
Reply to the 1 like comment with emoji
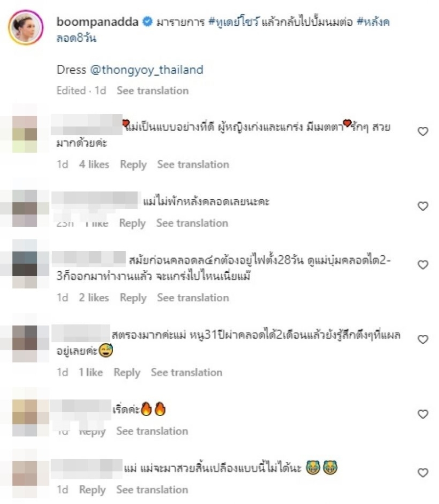pos(127,373)
